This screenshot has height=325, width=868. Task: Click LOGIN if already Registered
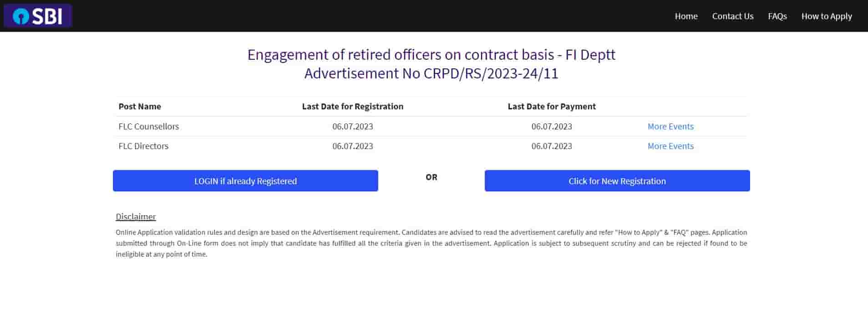(245, 181)
